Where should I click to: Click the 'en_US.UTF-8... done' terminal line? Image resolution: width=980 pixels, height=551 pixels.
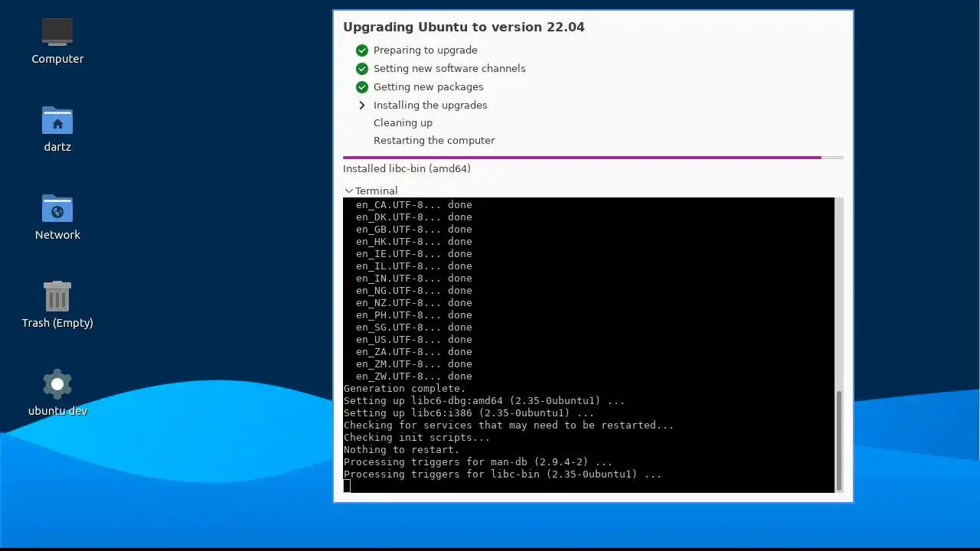click(414, 340)
